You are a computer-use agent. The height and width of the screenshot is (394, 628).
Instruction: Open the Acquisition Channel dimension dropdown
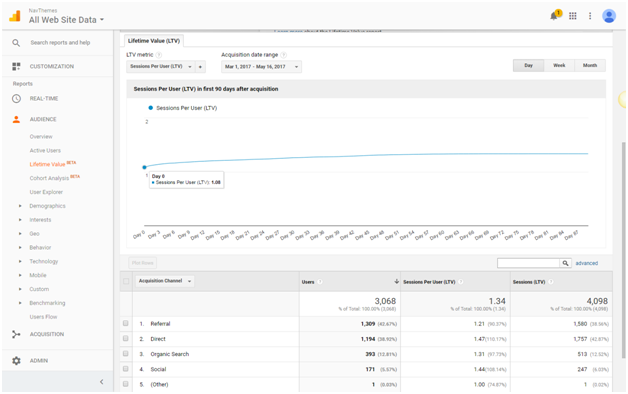(165, 281)
